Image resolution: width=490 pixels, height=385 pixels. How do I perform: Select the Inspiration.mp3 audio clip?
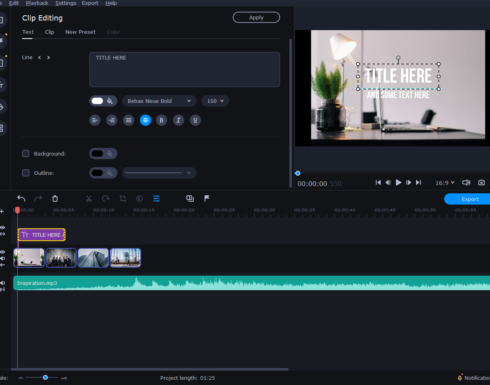coord(251,283)
